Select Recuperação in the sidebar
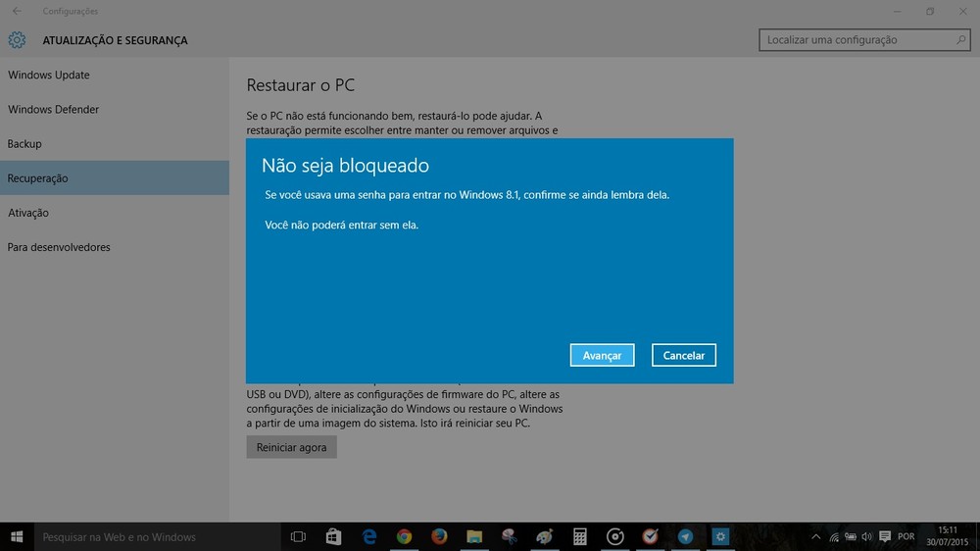The height and width of the screenshot is (551, 980). point(115,178)
